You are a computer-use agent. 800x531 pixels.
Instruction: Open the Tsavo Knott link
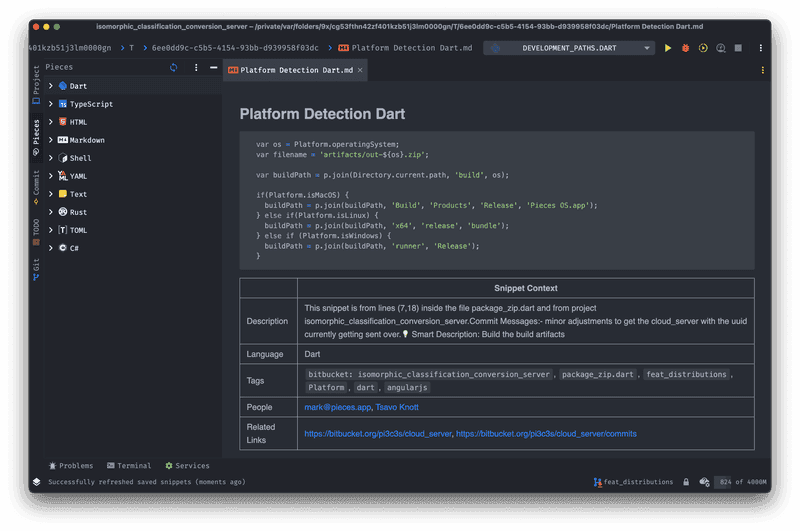click(397, 407)
